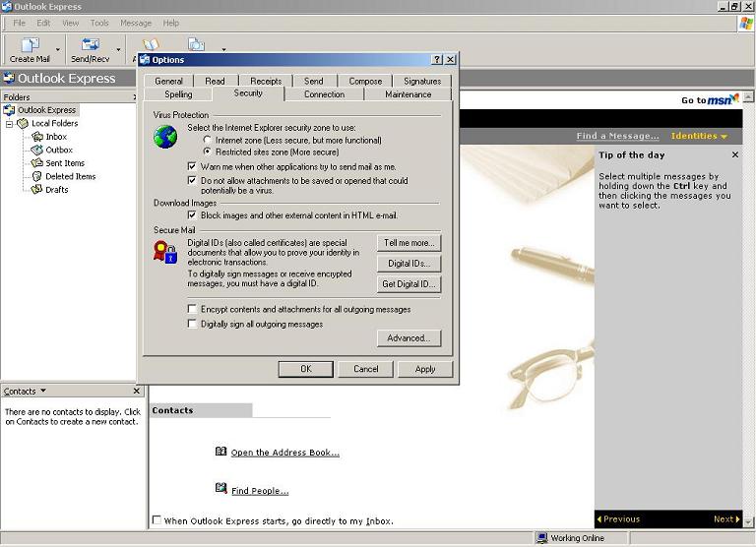The width and height of the screenshot is (756, 547).
Task: Click the Inbox folder icon
Action: click(37, 137)
